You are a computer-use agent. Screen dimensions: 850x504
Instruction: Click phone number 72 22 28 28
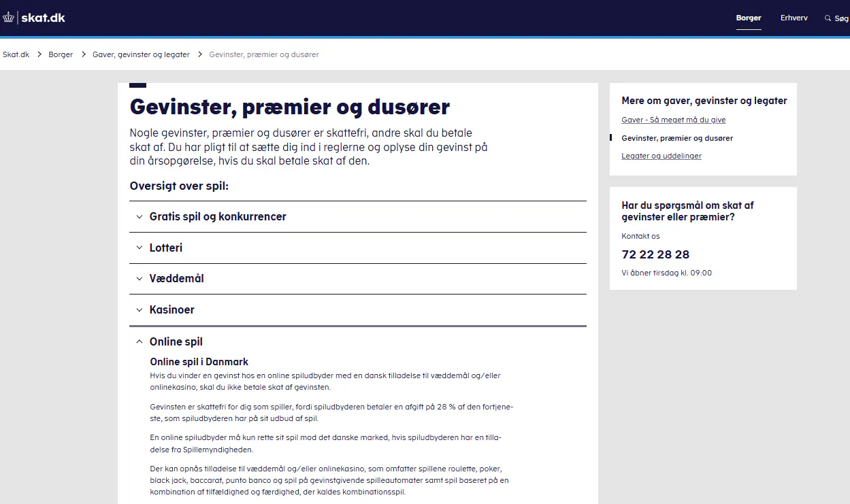tap(655, 254)
